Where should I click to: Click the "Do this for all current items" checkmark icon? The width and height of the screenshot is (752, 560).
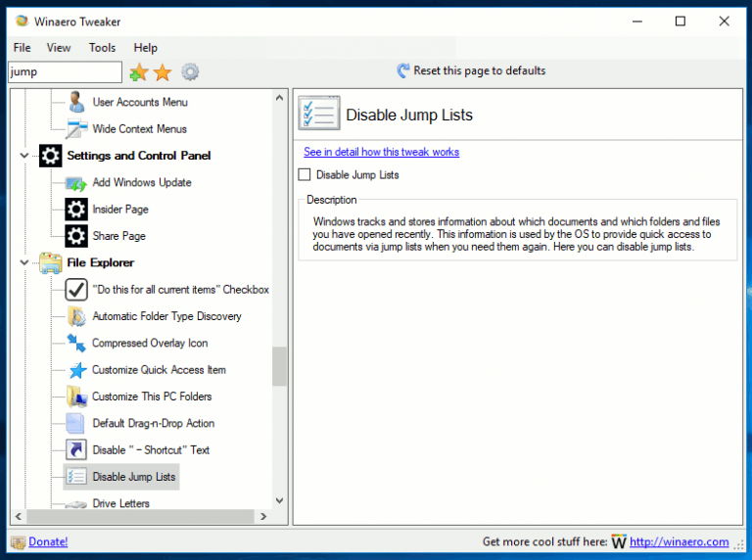click(76, 290)
